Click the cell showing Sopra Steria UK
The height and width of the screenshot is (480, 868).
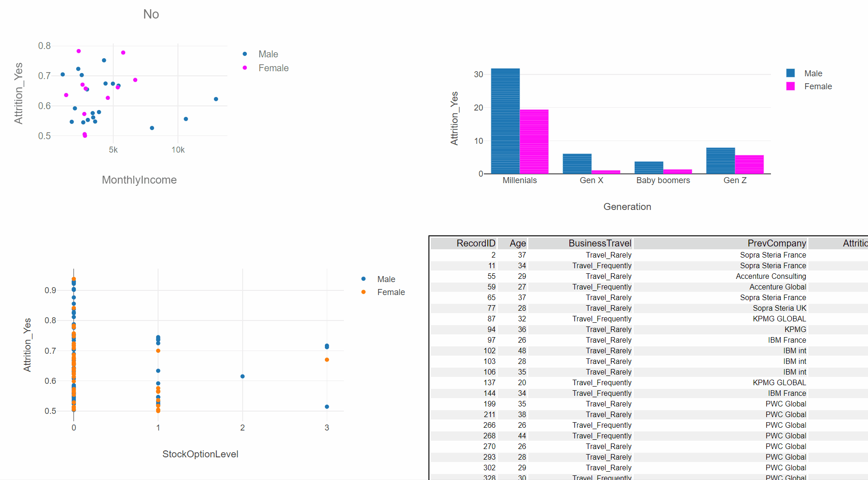pos(779,308)
